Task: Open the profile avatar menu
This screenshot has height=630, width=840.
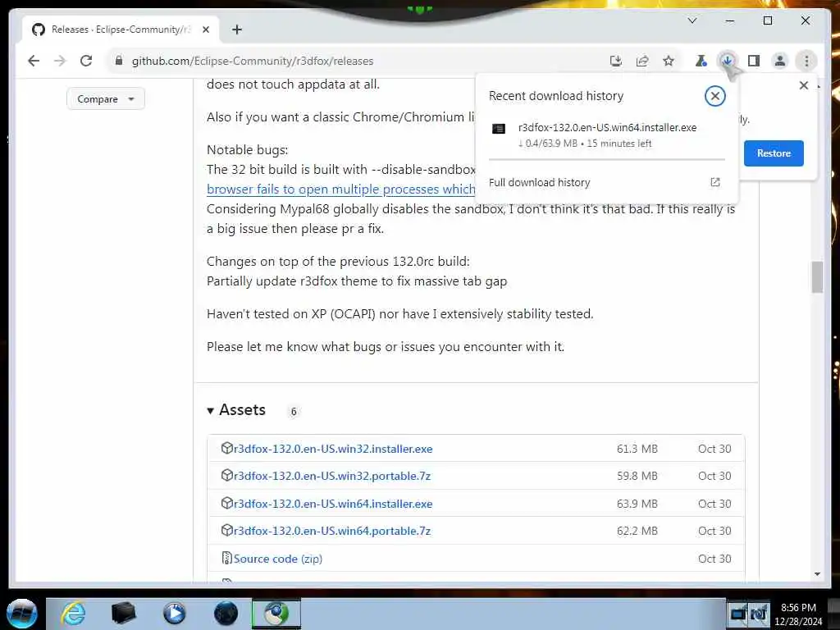Action: tap(780, 61)
